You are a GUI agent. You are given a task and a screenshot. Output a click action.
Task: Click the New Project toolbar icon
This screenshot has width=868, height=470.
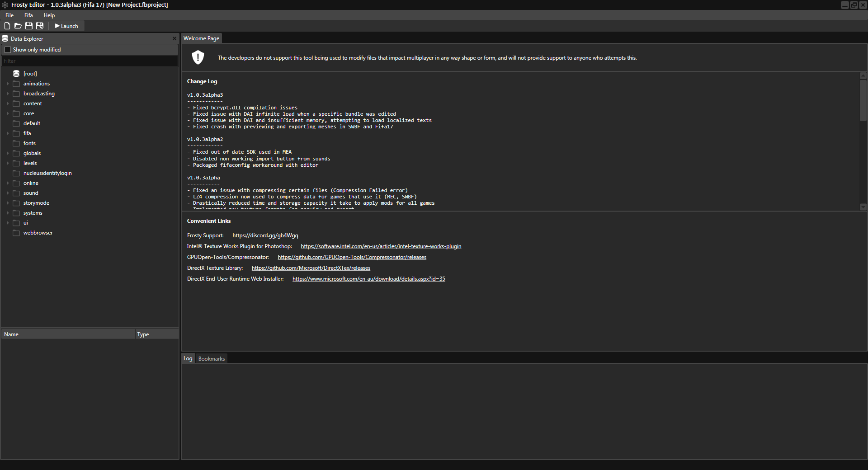(x=7, y=26)
